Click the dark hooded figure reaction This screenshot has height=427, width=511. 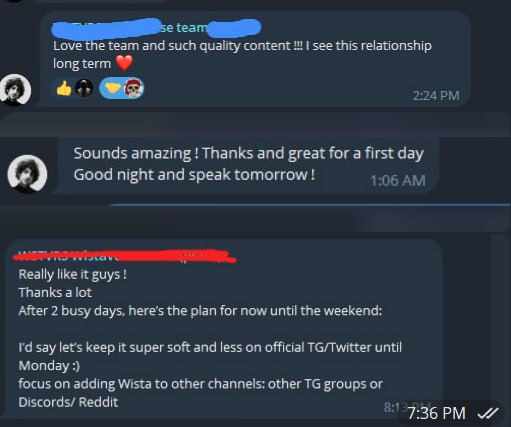click(x=84, y=88)
